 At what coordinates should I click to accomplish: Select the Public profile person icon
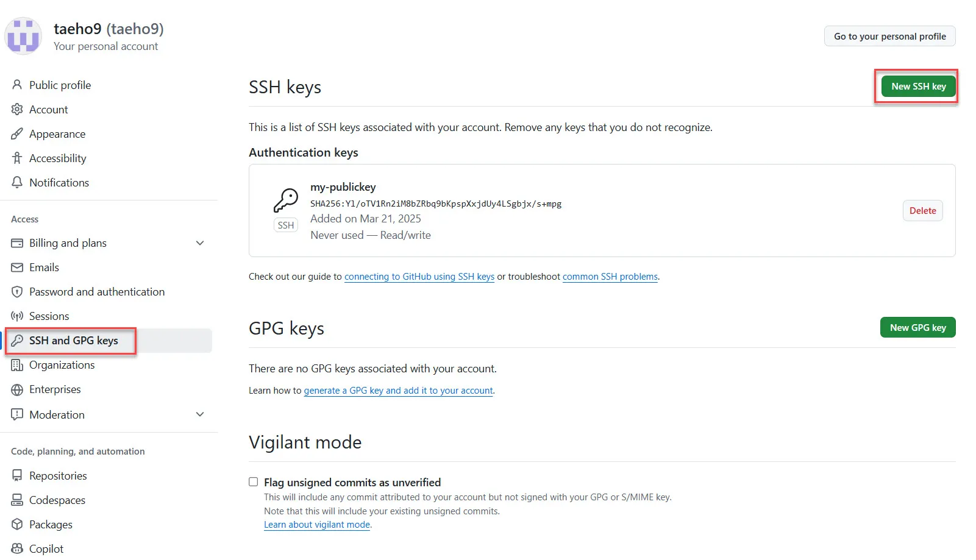tap(17, 85)
